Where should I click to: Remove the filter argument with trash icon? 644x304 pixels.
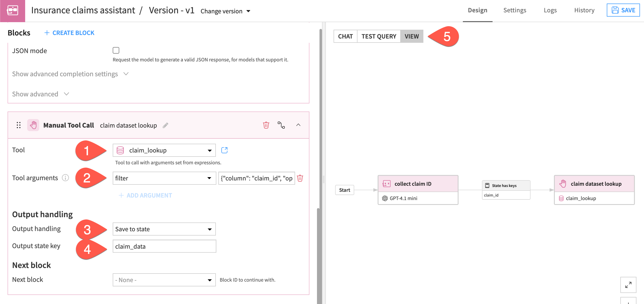point(300,178)
